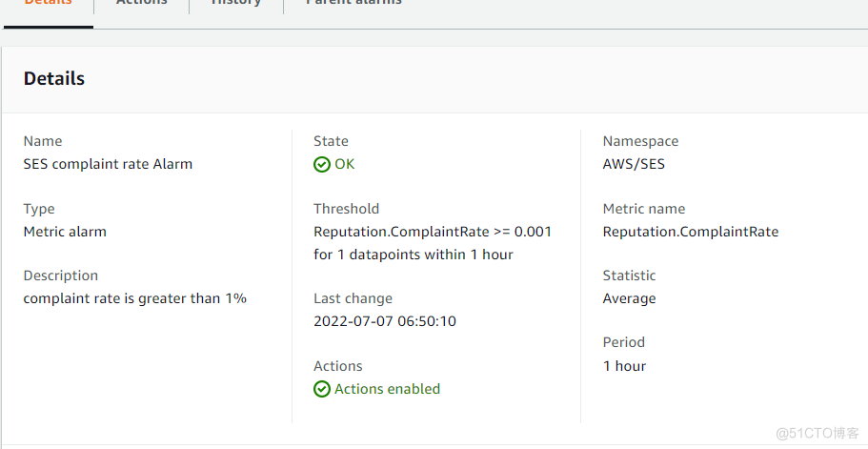Click the Threshold field label
Viewport: 868px width, 449px height.
[346, 209]
